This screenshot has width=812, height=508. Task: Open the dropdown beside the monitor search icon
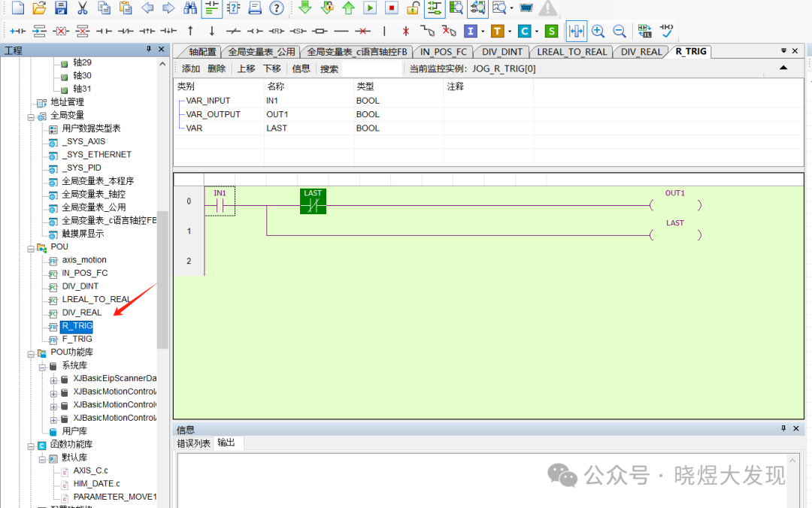coord(512,8)
